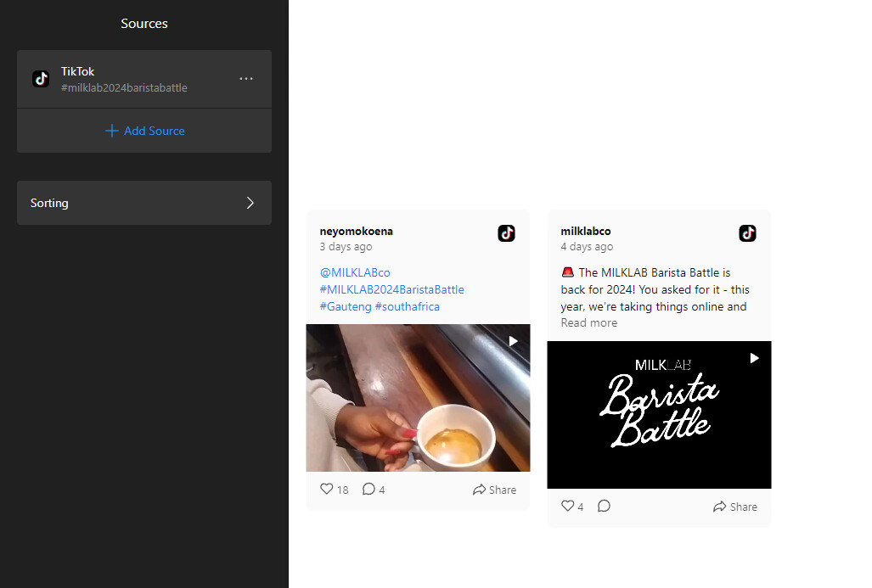The image size is (872, 588).
Task: Click the like count 18
Action: (x=342, y=490)
